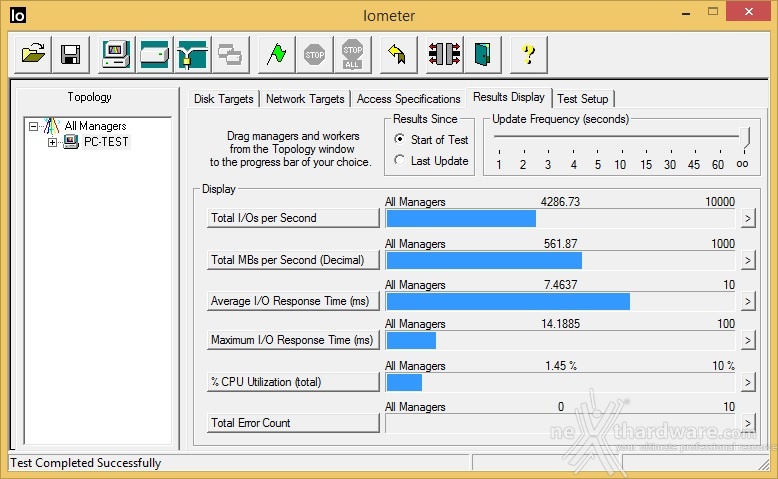
Task: Switch to Access Specifications tab
Action: click(x=408, y=99)
